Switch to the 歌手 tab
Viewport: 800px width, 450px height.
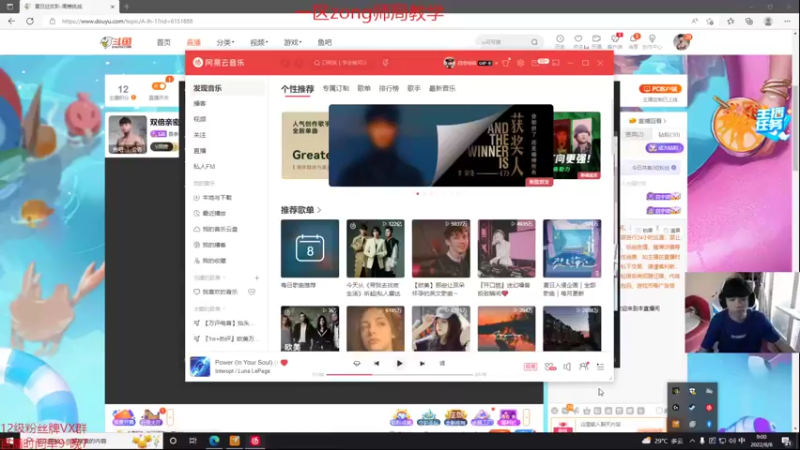(x=414, y=88)
